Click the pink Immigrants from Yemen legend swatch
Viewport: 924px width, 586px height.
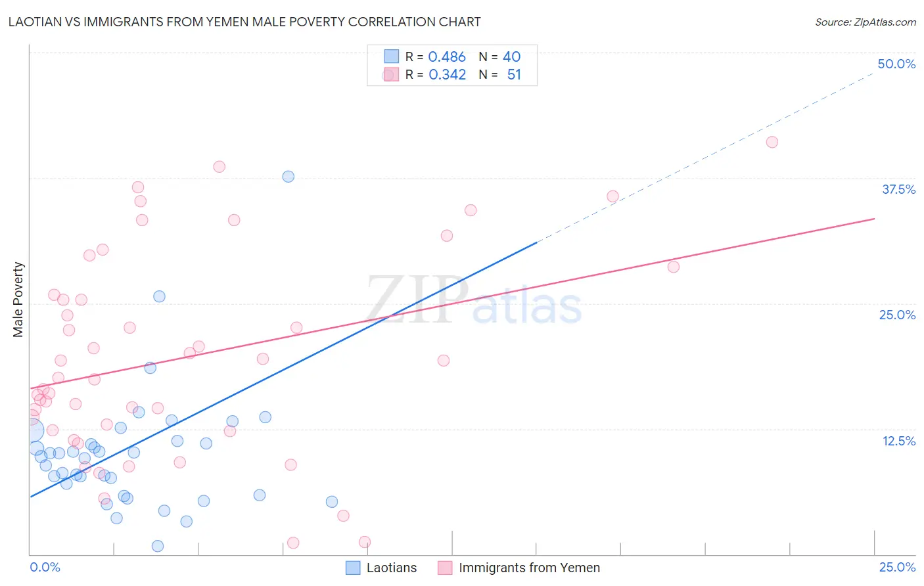coord(445,568)
